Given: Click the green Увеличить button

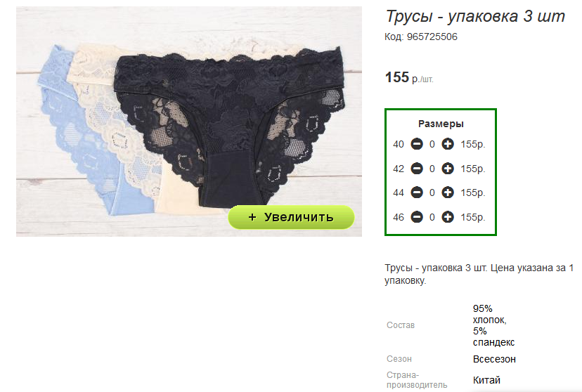Looking at the screenshot, I should click(x=291, y=217).
